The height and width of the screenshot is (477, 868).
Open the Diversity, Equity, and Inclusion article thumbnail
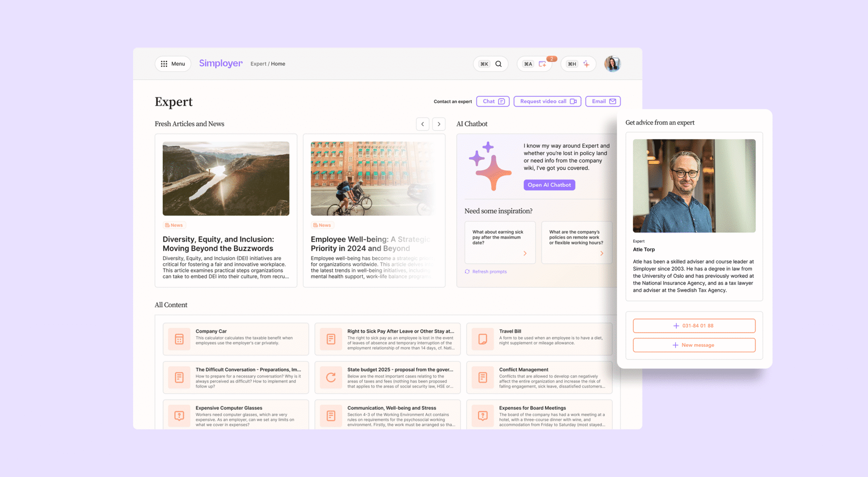coord(226,178)
